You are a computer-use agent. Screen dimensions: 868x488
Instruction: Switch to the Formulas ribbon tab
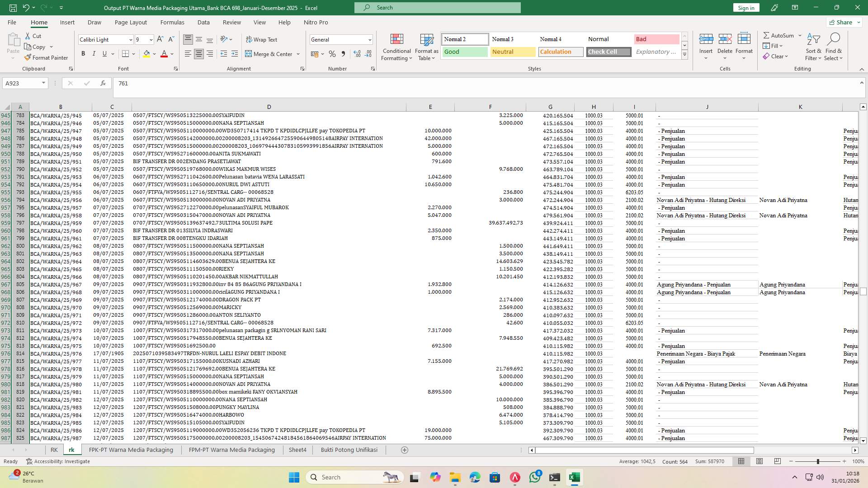point(172,22)
